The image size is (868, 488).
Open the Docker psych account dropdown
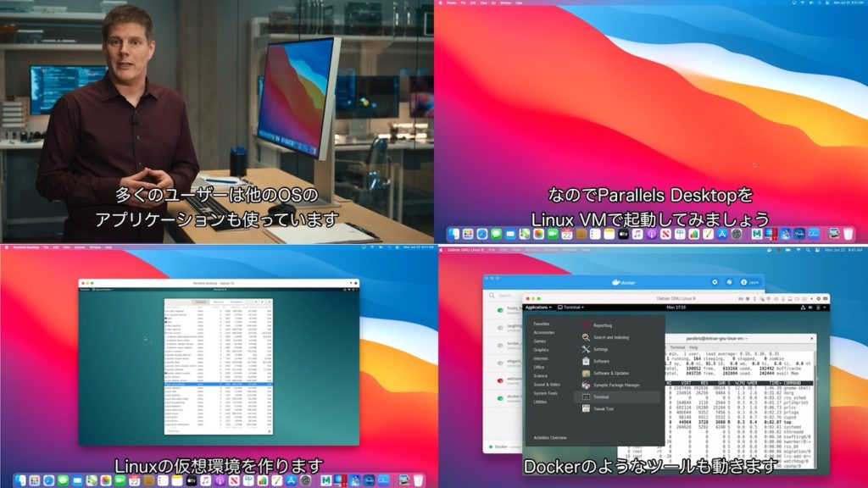[x=750, y=282]
